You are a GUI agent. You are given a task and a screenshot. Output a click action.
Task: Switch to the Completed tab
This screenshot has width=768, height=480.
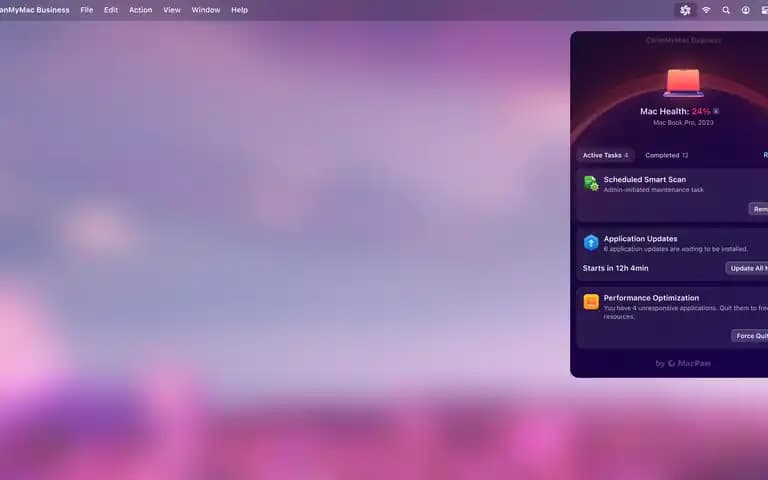[667, 155]
